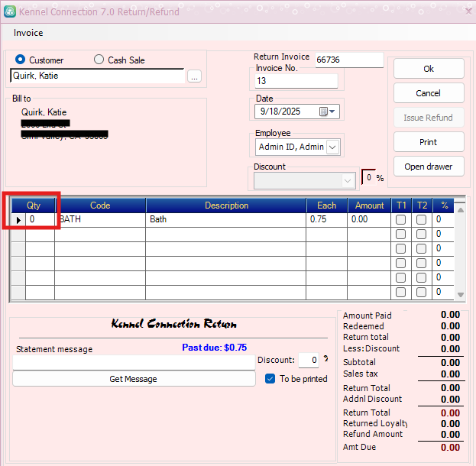Click the Invoice No. input field
Screen dimensions: 476x466
[x=296, y=81]
